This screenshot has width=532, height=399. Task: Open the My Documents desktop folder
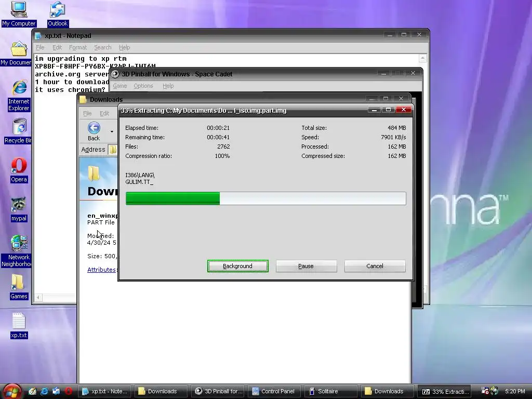click(16, 54)
